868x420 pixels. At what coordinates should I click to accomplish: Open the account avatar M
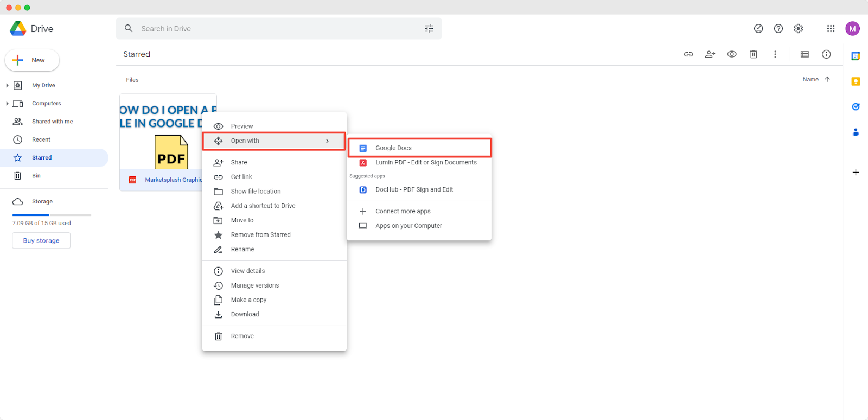pyautogui.click(x=852, y=29)
